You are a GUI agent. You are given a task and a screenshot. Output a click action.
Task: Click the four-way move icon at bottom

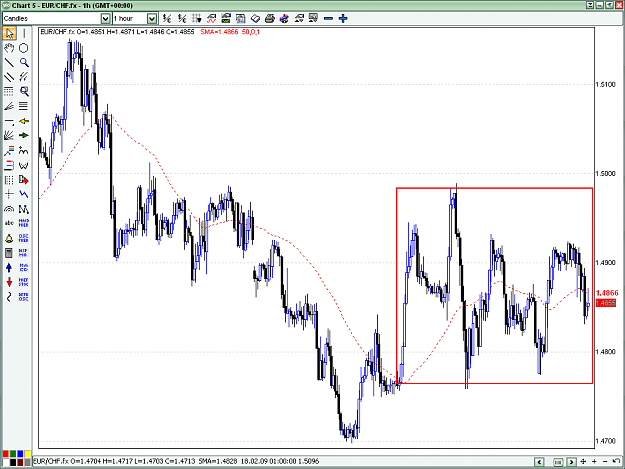pos(583,461)
